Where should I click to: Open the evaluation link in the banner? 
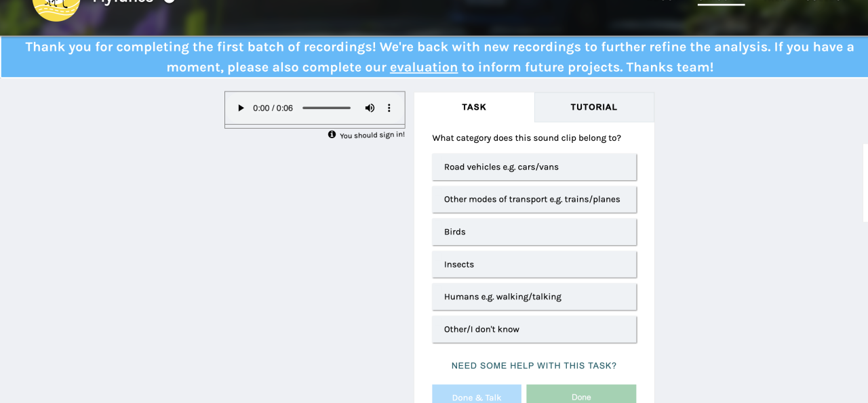click(424, 67)
